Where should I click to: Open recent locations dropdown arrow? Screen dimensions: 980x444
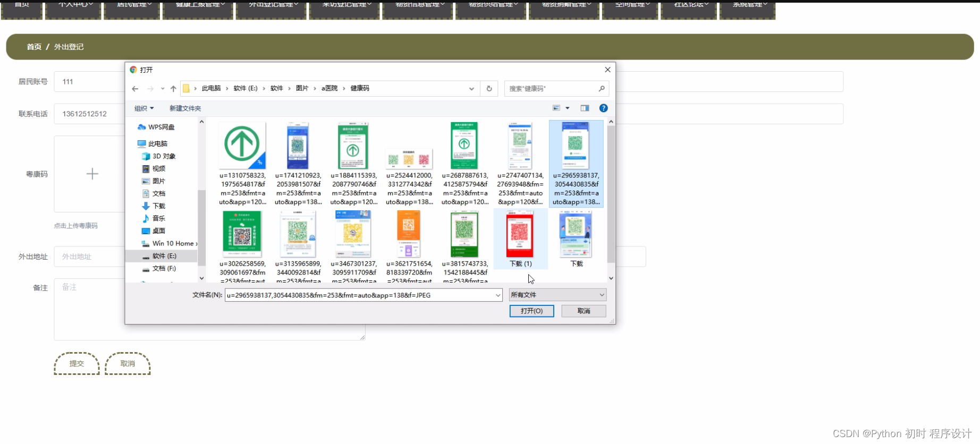[x=163, y=89]
